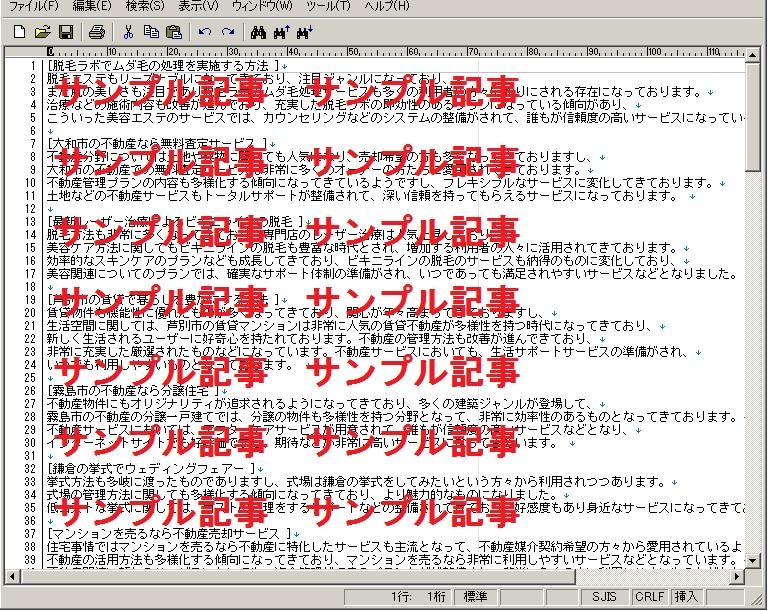Click the vertical scrollbar thumb

click(753, 117)
